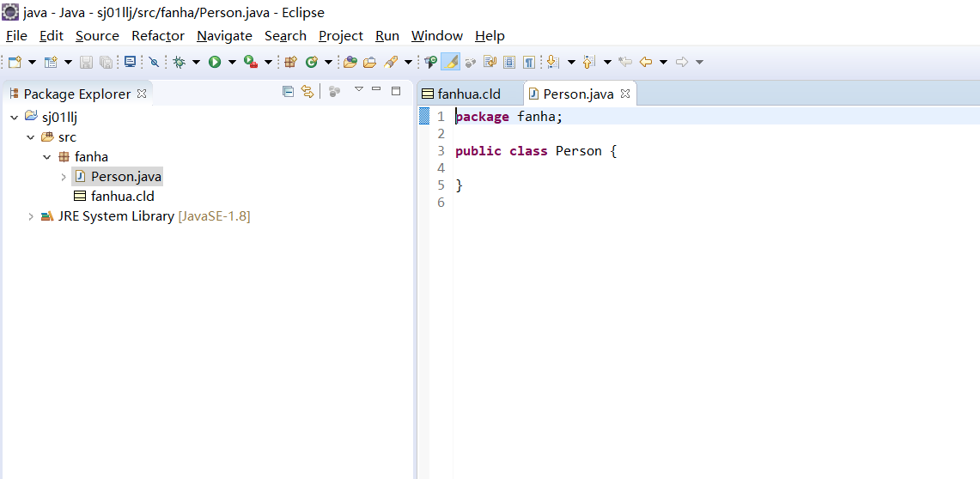Open the Forward history dropdown arrow
980x479 pixels.
[x=699, y=62]
